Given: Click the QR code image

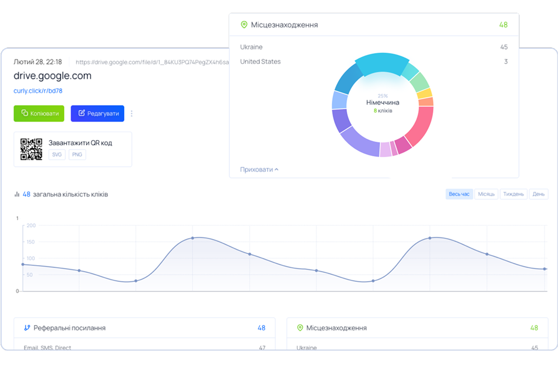Looking at the screenshot, I should (31, 149).
